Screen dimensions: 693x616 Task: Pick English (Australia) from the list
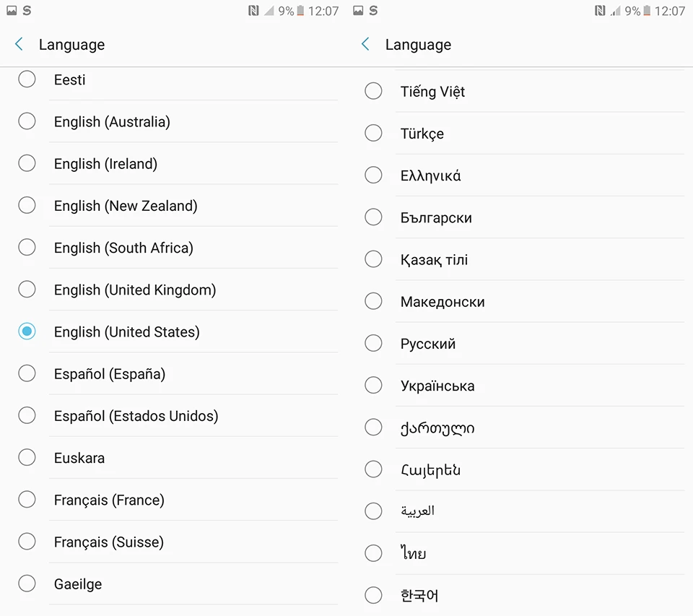(173, 121)
